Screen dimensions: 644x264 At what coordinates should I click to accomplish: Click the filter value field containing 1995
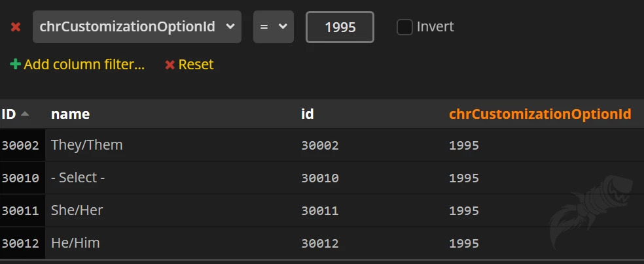click(340, 27)
